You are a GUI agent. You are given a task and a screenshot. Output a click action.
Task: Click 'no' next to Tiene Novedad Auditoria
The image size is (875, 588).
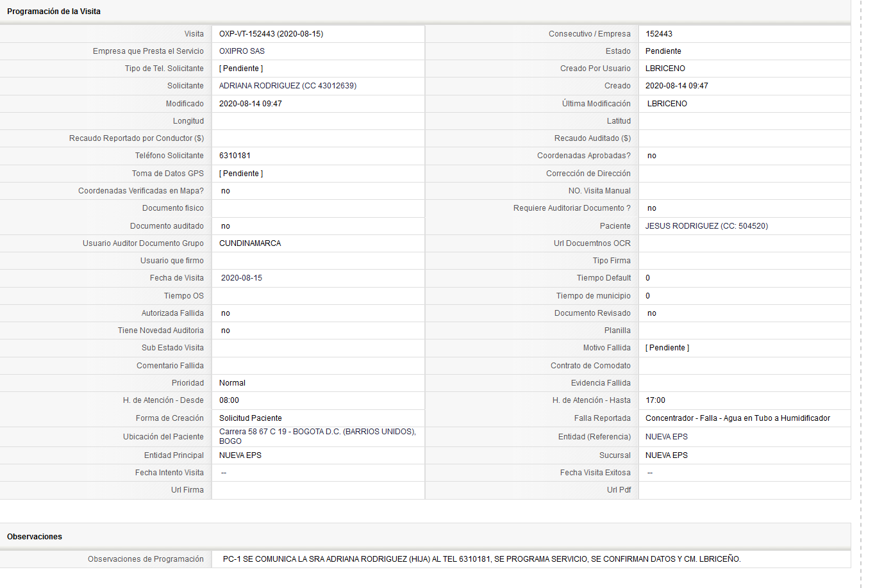(x=226, y=331)
